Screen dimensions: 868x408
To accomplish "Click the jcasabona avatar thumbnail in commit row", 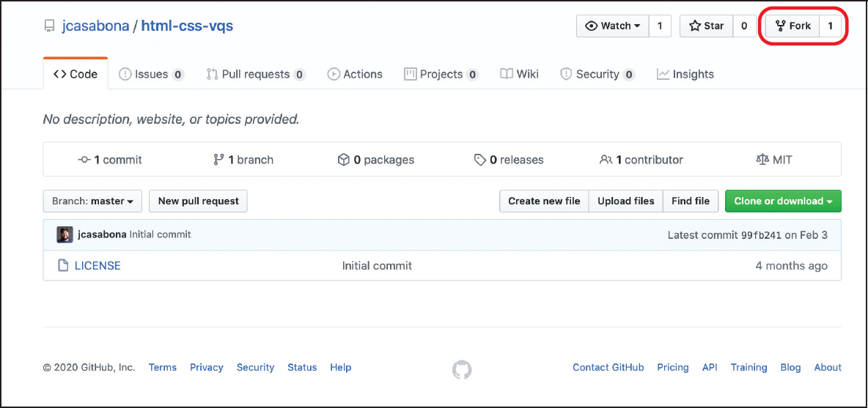I will 65,235.
